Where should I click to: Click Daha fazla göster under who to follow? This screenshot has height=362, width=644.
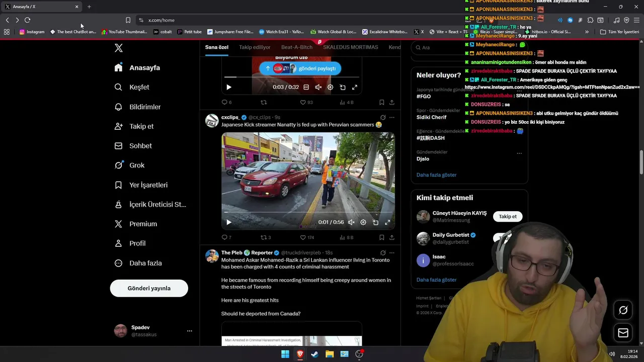(x=436, y=280)
